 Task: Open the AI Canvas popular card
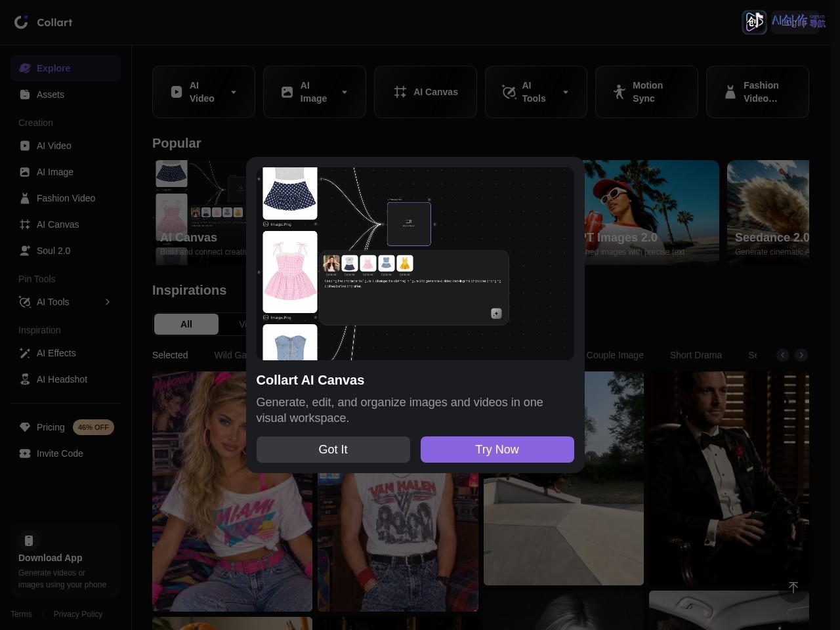point(200,213)
